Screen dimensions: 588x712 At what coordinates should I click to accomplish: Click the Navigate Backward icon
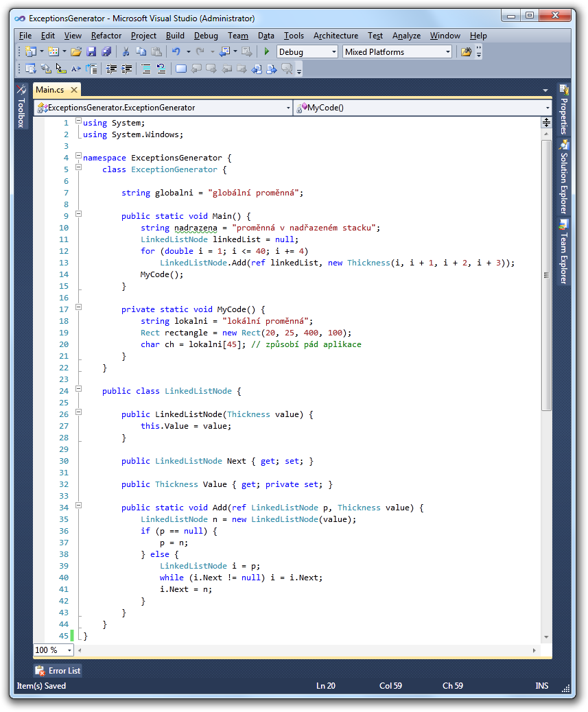click(x=224, y=51)
